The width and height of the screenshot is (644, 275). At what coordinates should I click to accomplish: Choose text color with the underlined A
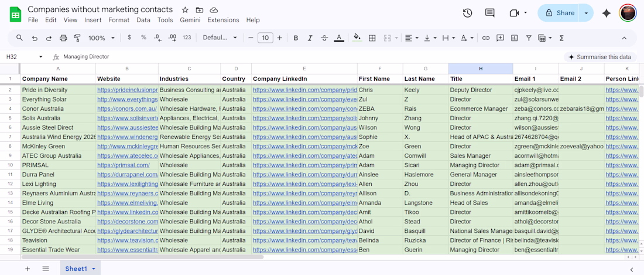tap(338, 38)
